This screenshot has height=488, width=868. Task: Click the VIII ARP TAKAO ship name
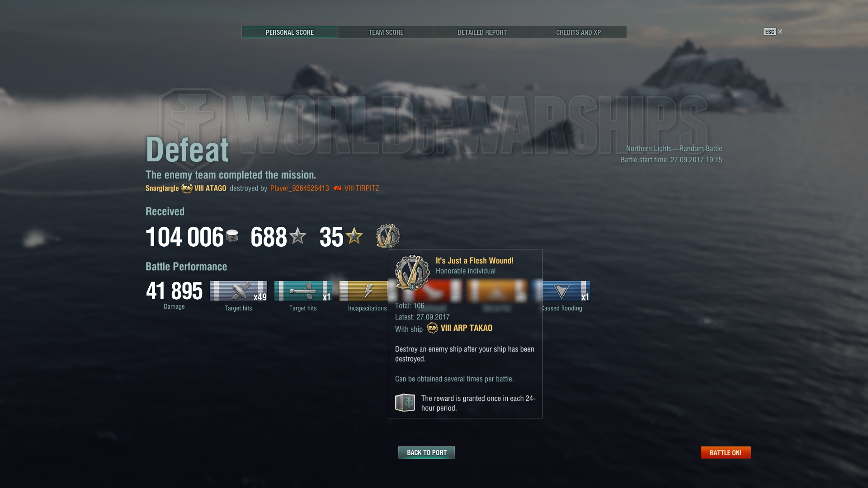pyautogui.click(x=467, y=328)
